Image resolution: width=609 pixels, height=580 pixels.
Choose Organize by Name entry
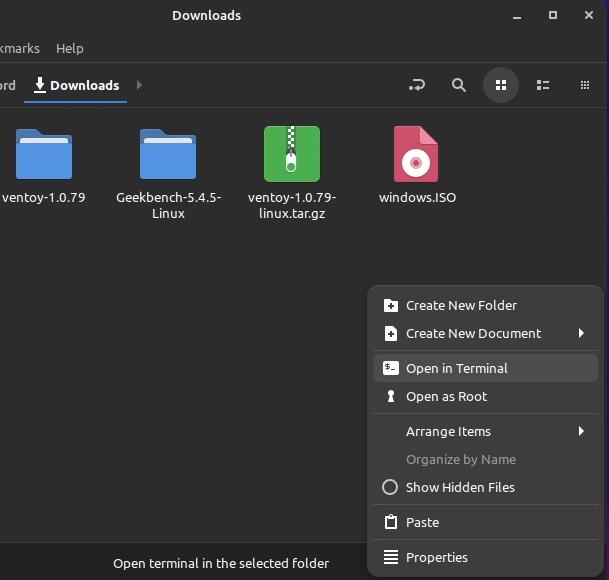[x=485, y=459]
